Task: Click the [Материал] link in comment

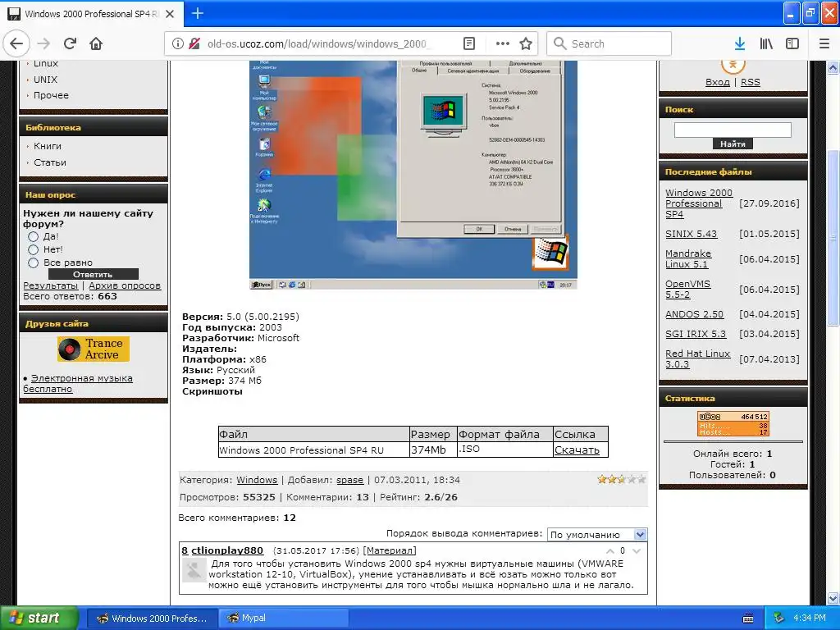Action: tap(390, 550)
